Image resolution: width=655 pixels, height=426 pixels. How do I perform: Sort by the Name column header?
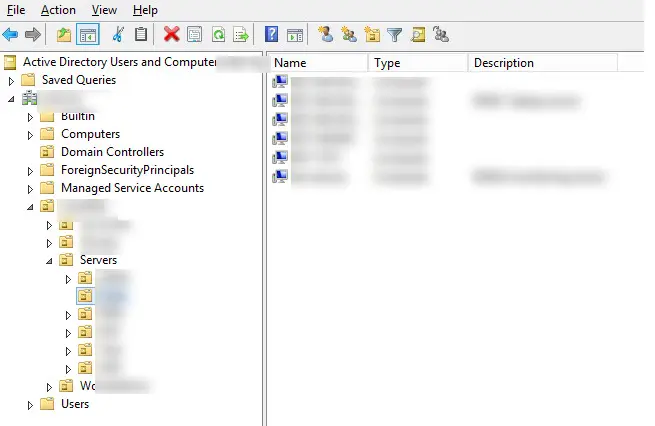(x=317, y=63)
